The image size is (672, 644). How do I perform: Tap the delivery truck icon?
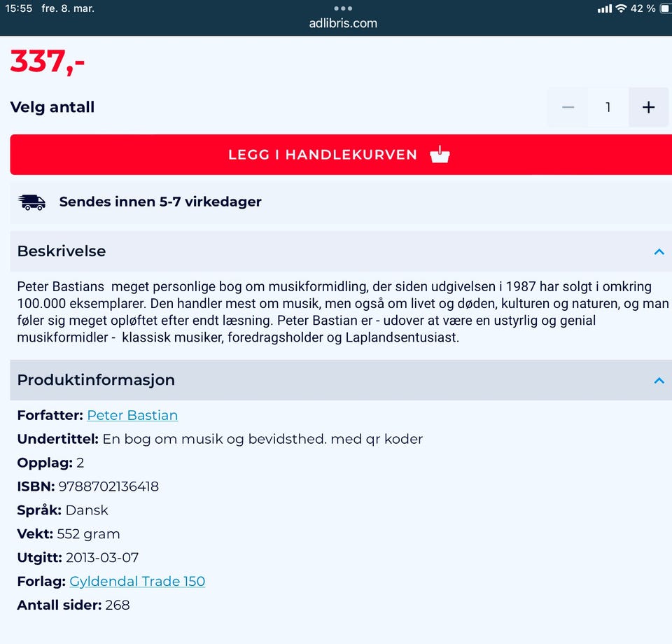pyautogui.click(x=31, y=202)
